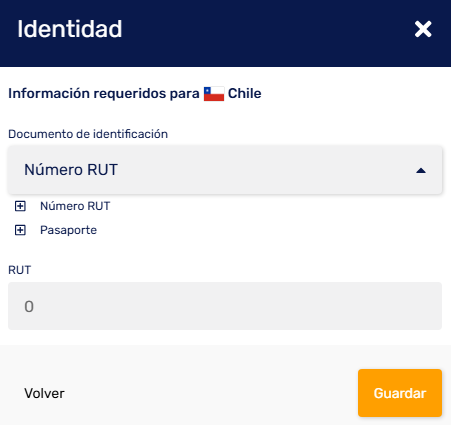Choose Pasaporte from the document list
451x425 pixels.
(68, 230)
